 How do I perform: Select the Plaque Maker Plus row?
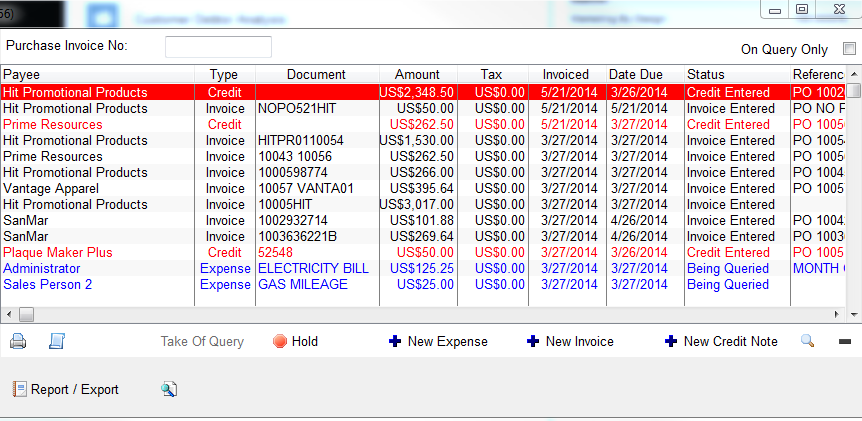pyautogui.click(x=423, y=252)
